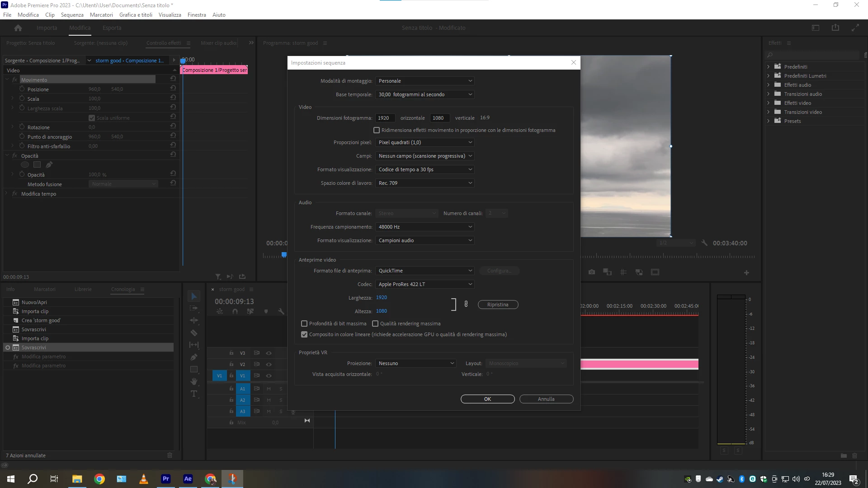Click the OK button in dialog
The height and width of the screenshot is (488, 868).
[487, 399]
